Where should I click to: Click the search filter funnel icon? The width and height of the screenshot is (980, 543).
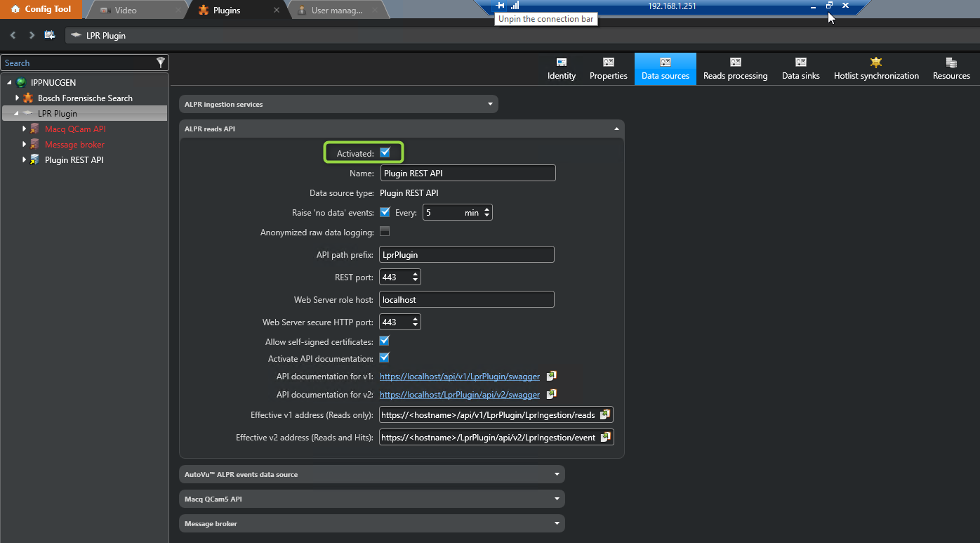coord(161,62)
